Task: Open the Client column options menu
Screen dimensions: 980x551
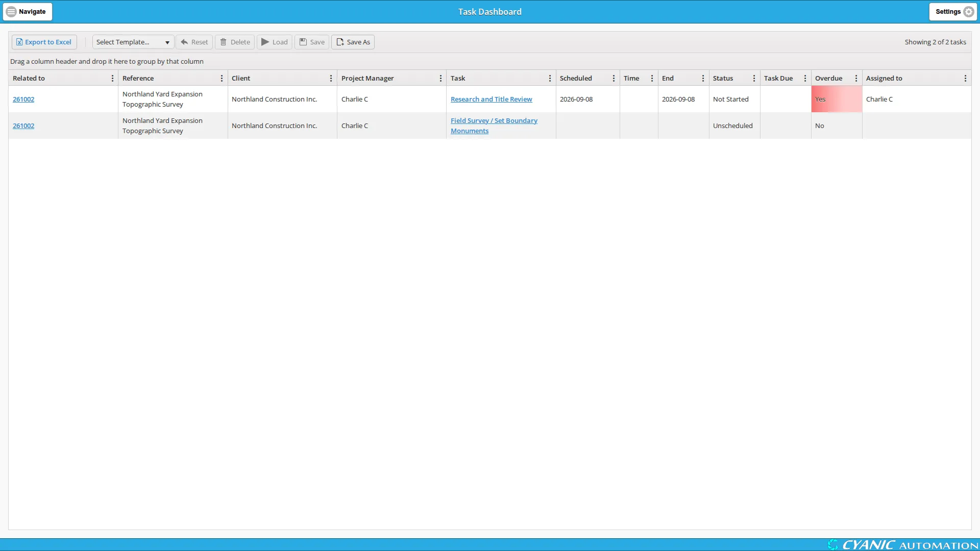Action: 331,78
